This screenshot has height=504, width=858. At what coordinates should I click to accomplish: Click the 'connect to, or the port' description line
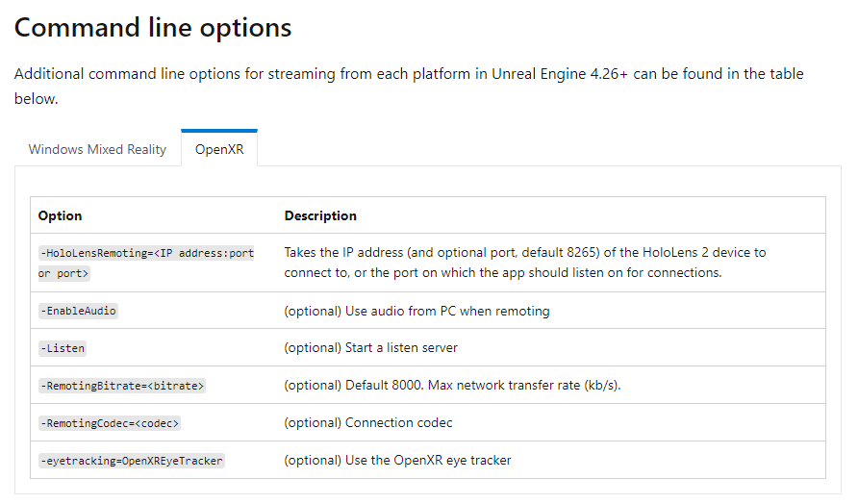(503, 272)
